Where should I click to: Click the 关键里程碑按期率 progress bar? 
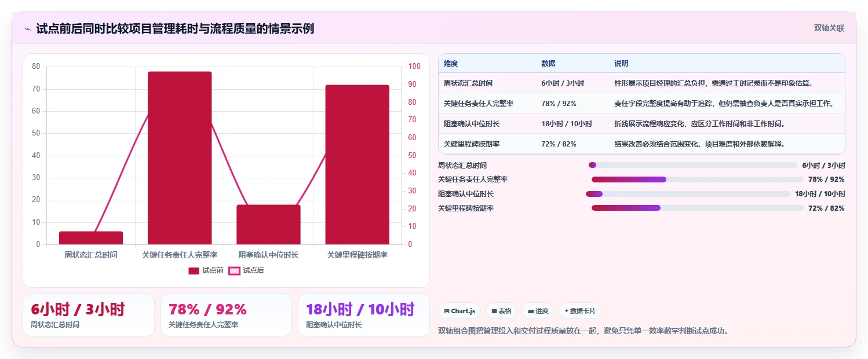697,208
